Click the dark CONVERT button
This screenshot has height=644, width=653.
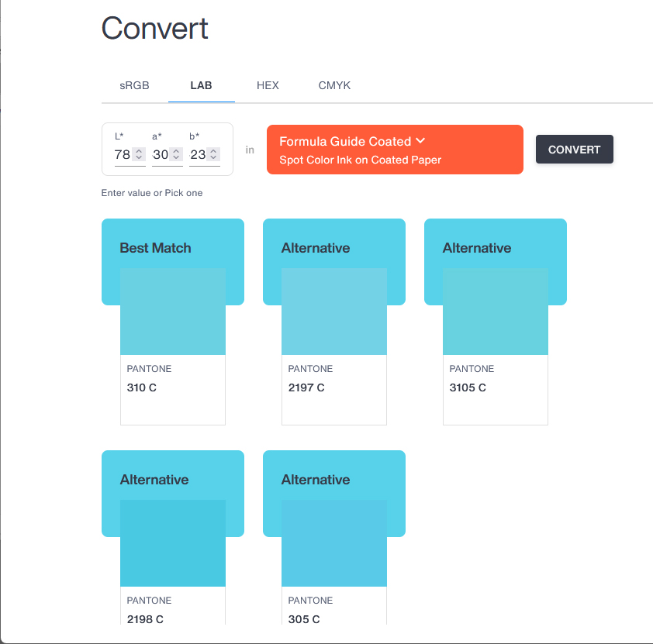pyautogui.click(x=575, y=150)
